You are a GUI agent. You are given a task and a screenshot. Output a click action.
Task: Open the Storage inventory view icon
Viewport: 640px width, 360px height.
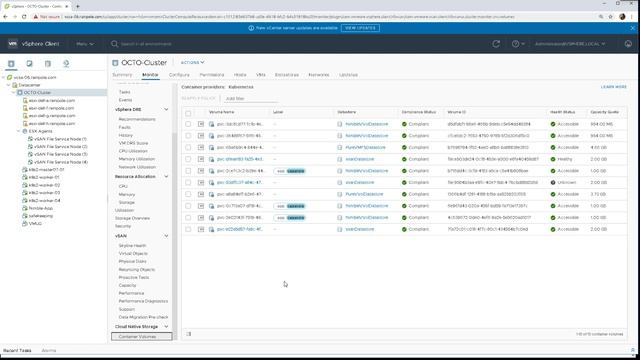(x=48, y=64)
